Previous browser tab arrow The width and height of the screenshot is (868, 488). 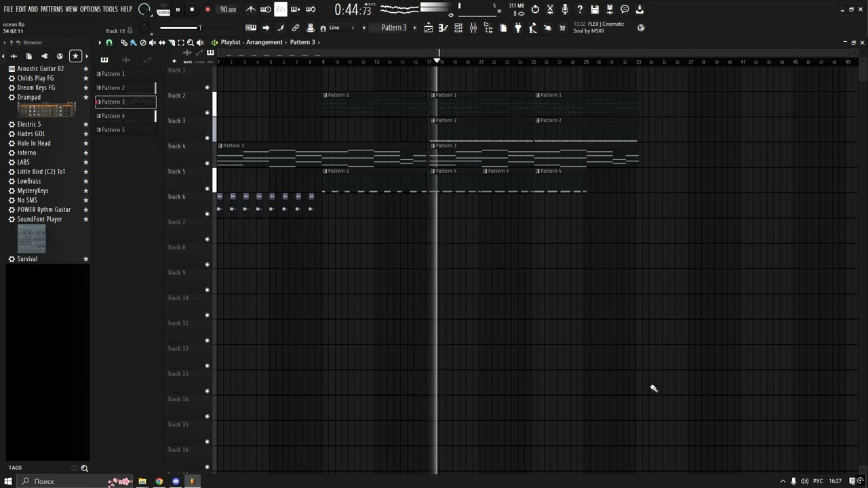[x=3, y=56]
